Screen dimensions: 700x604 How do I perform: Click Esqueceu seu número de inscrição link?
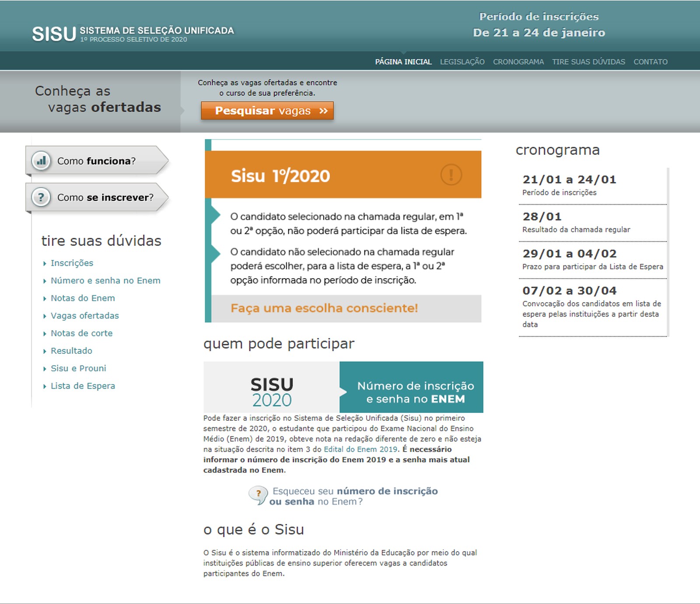pos(354,496)
